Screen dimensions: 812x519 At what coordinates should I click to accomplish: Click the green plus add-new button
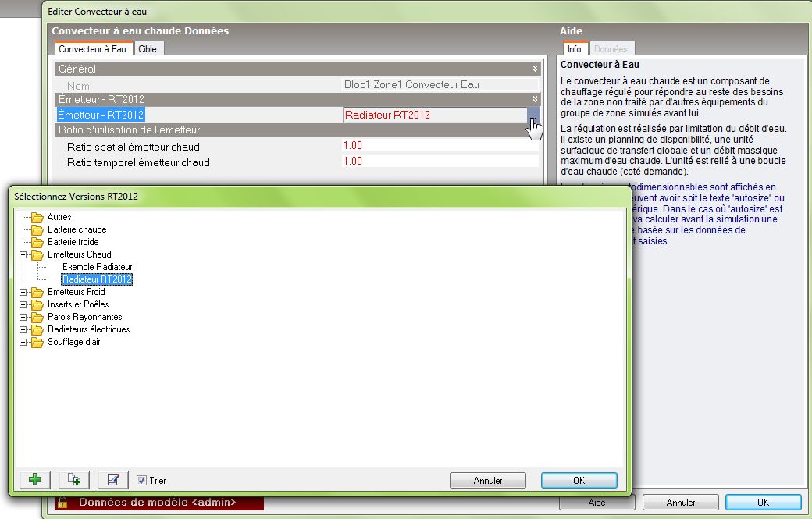coord(34,480)
